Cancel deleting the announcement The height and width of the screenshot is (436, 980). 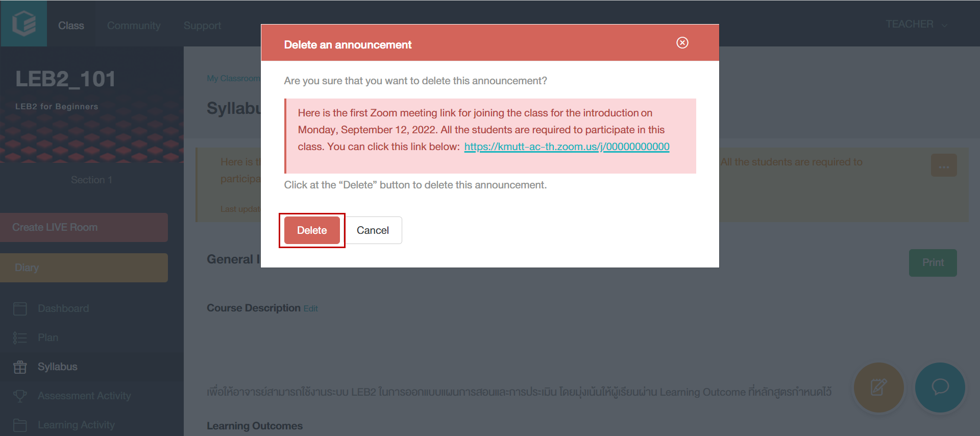(373, 230)
